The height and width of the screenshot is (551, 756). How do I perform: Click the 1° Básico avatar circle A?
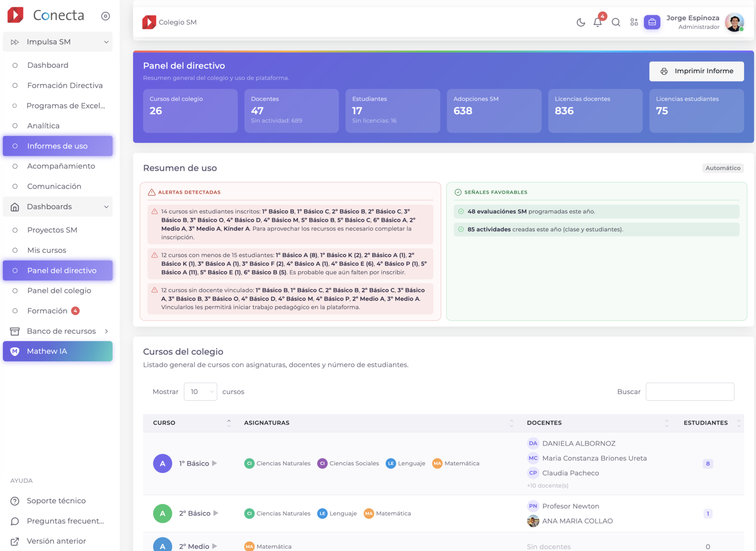163,464
